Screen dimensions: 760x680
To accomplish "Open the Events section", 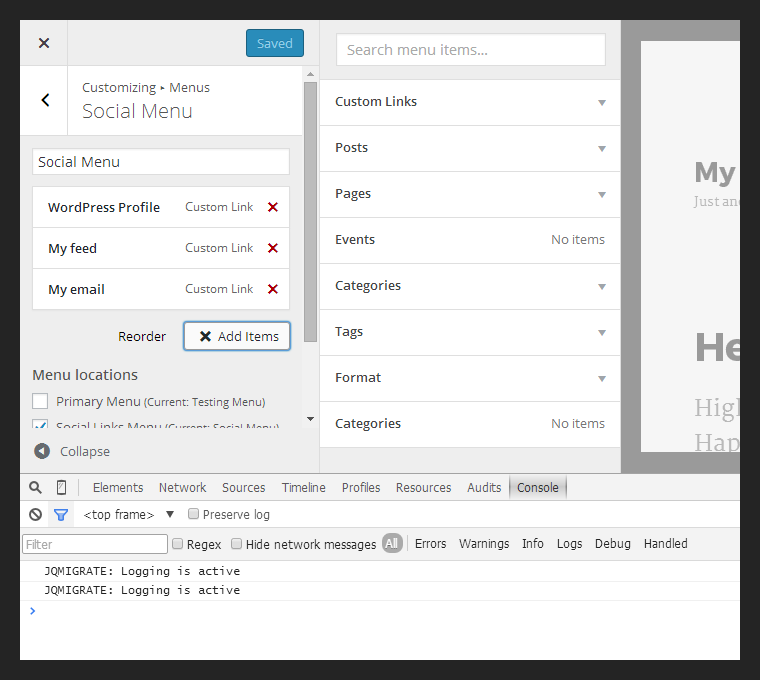I will click(x=470, y=240).
